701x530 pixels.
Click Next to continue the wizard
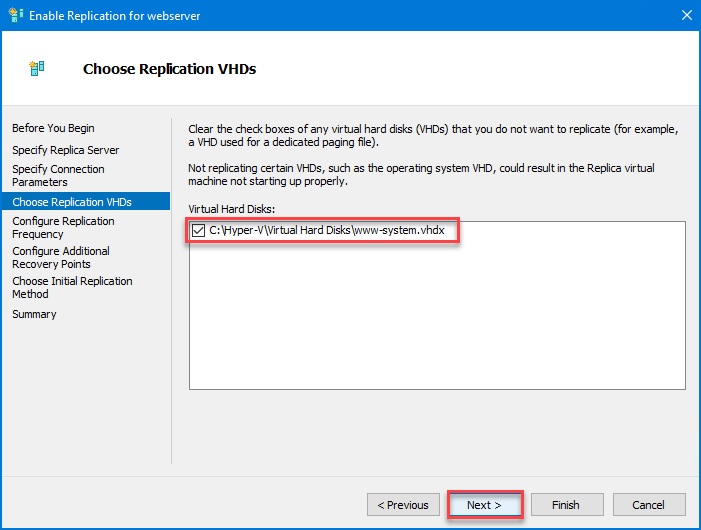click(x=484, y=505)
